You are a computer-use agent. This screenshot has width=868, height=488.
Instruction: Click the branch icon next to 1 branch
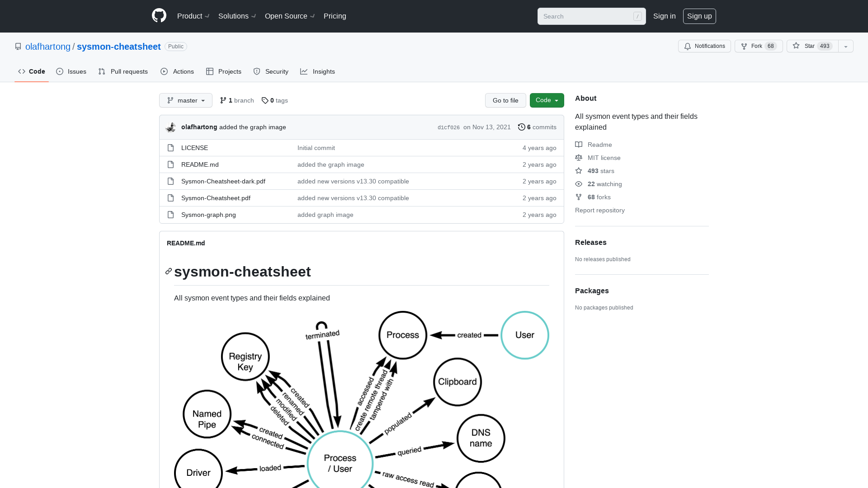tap(223, 100)
